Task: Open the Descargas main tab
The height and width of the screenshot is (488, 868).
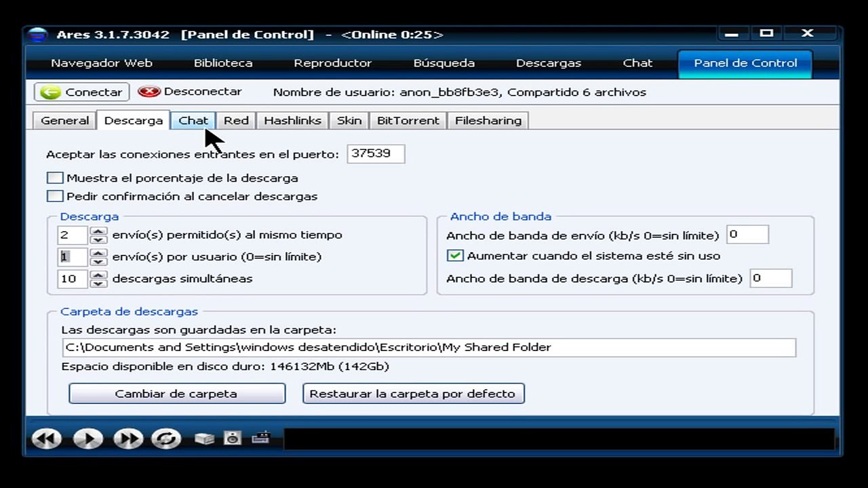Action: (549, 63)
